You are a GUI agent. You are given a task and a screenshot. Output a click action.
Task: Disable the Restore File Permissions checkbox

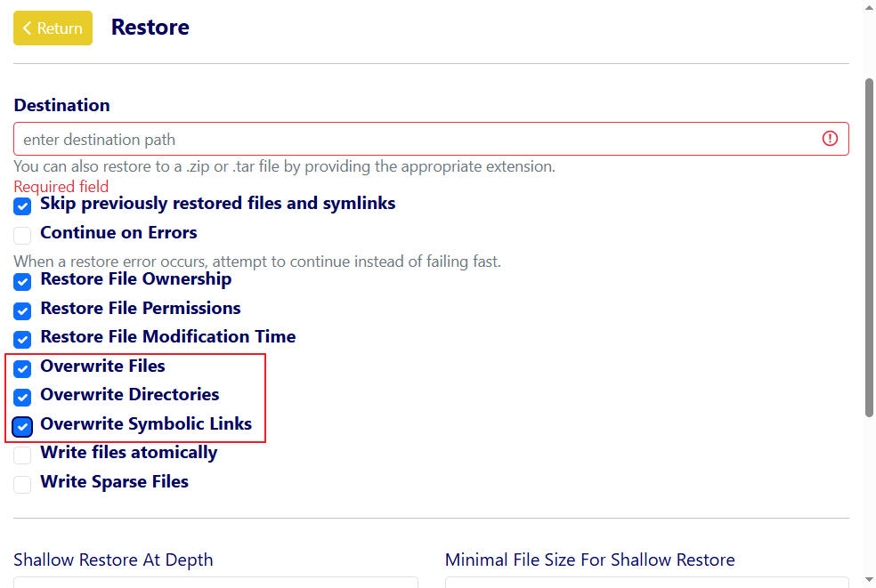point(23,311)
